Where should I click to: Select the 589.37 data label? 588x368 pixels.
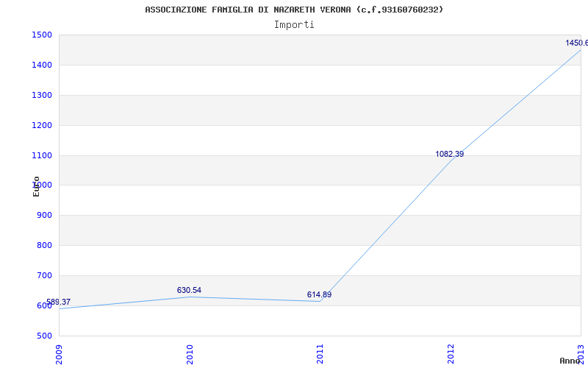coord(58,302)
